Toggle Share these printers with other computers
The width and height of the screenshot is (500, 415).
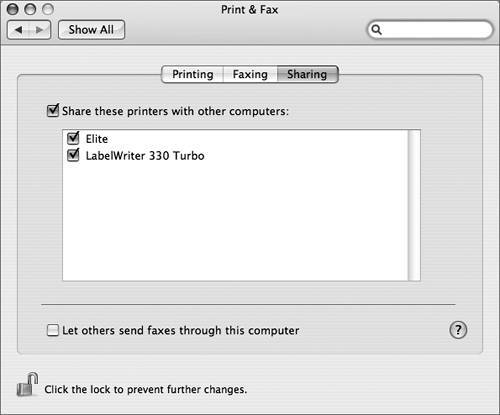tap(53, 111)
